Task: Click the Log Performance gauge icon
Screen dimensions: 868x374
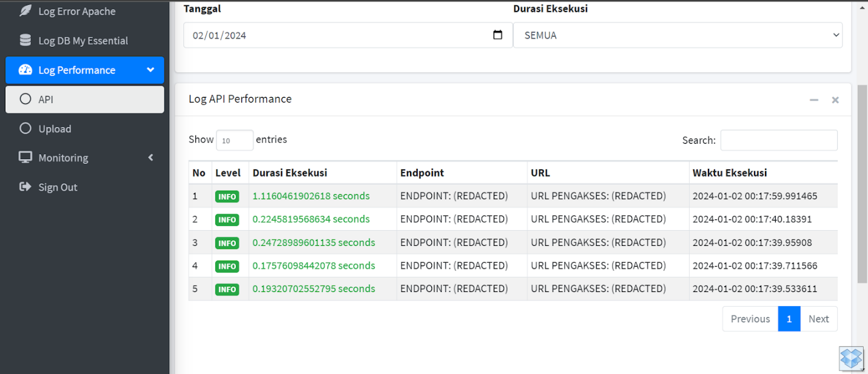Action: (25, 70)
